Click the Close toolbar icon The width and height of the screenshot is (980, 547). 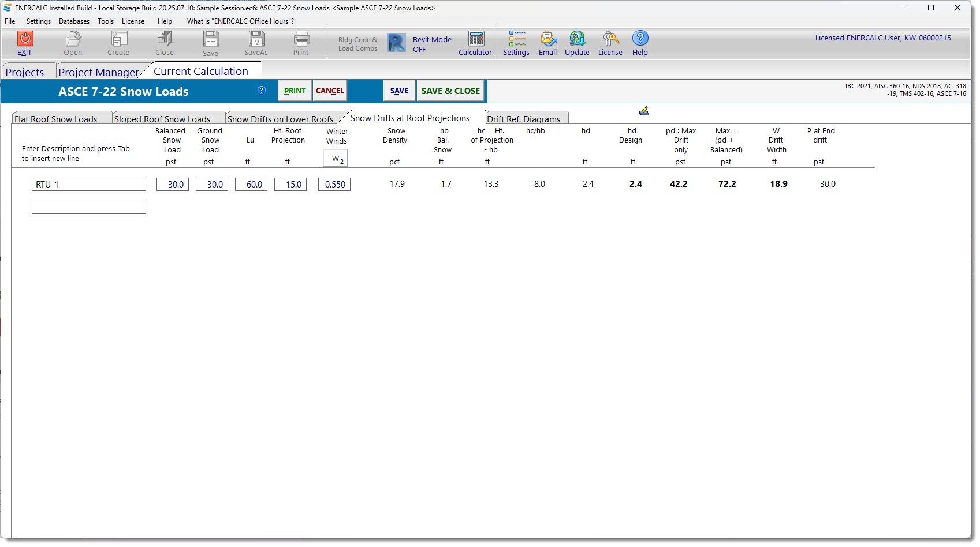[165, 39]
